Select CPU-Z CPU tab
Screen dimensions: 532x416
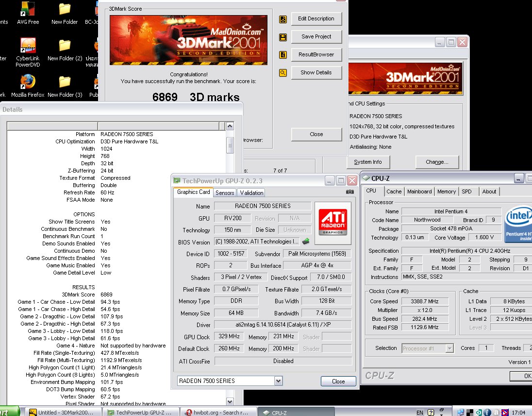(371, 191)
